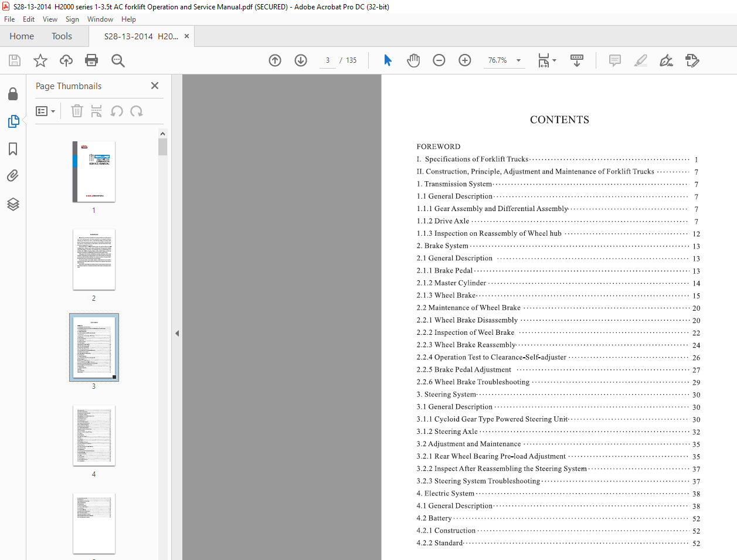This screenshot has height=560, width=737.
Task: Click the fit page width icon
Action: point(544,60)
